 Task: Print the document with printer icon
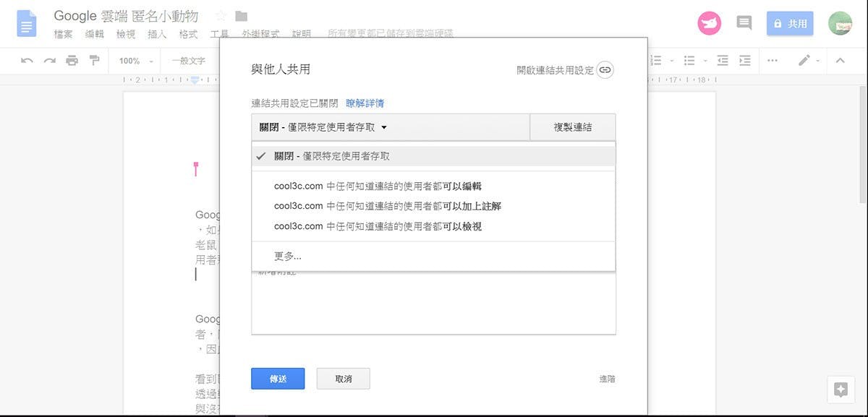click(72, 61)
